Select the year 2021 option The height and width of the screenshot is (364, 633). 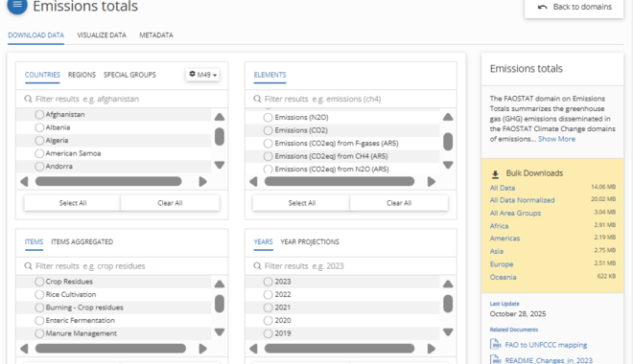pyautogui.click(x=268, y=307)
